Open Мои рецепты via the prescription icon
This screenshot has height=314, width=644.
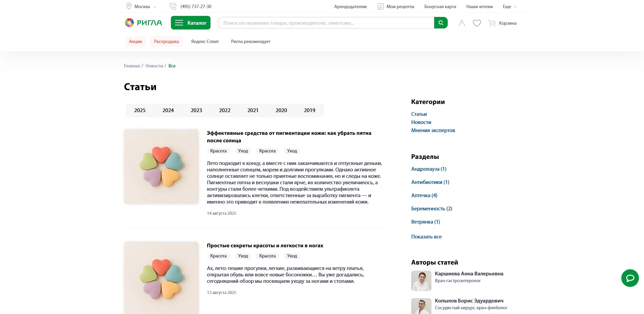coord(381,6)
